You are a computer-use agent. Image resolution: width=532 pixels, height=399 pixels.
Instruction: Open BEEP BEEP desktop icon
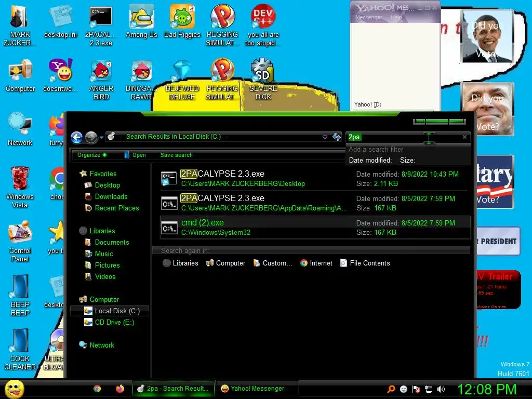(20, 296)
